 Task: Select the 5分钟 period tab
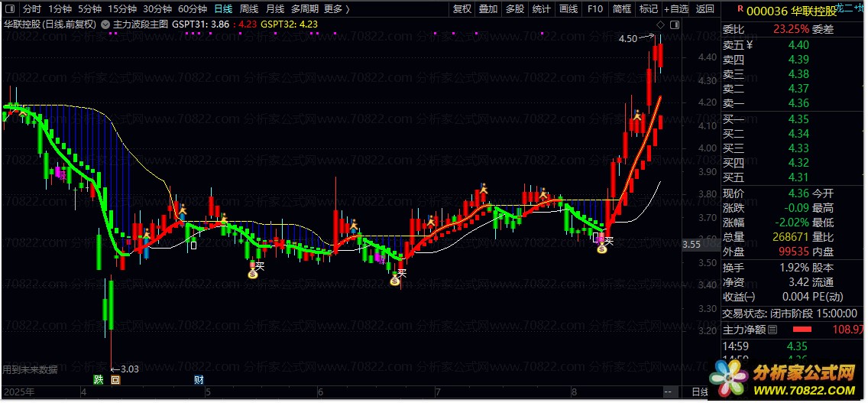89,9
